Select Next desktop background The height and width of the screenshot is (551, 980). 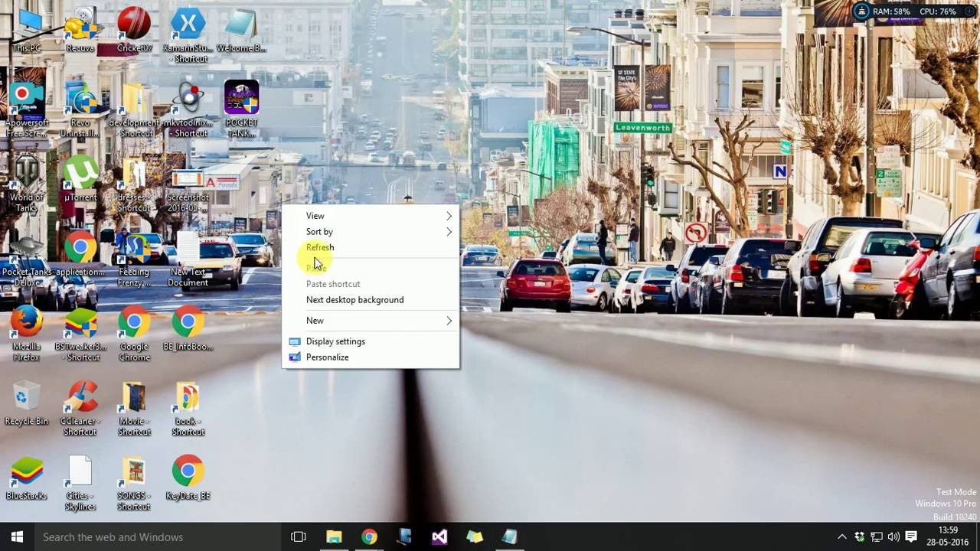pyautogui.click(x=354, y=300)
